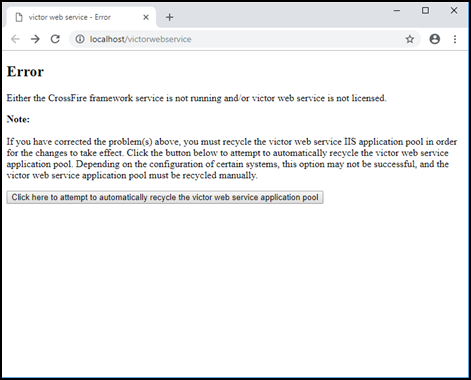Screen dimensions: 471x380
Task: View site information icon beside localhost
Action: (x=80, y=39)
